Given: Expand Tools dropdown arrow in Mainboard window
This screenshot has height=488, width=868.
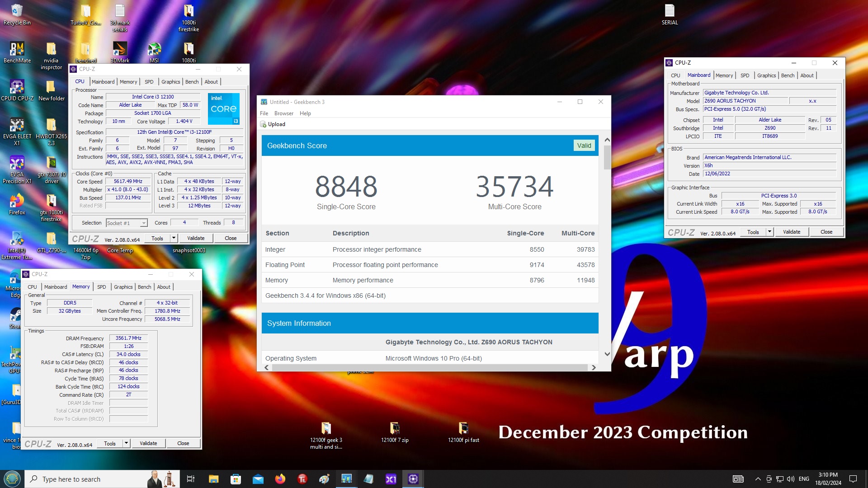Looking at the screenshot, I should point(769,232).
